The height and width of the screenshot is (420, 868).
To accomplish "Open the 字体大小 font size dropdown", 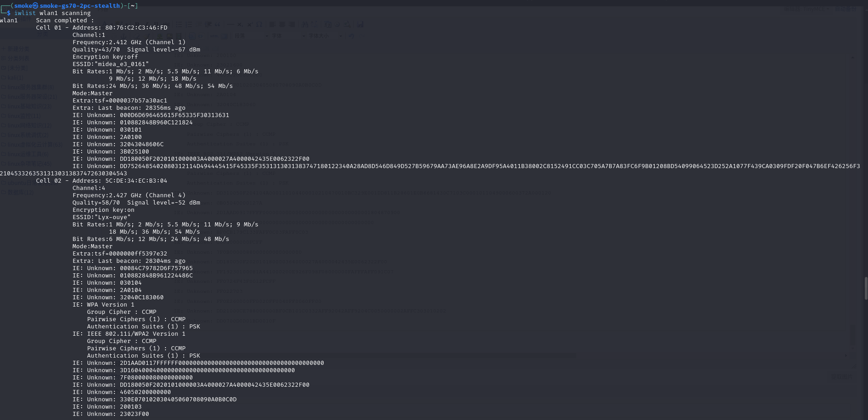I will (325, 36).
